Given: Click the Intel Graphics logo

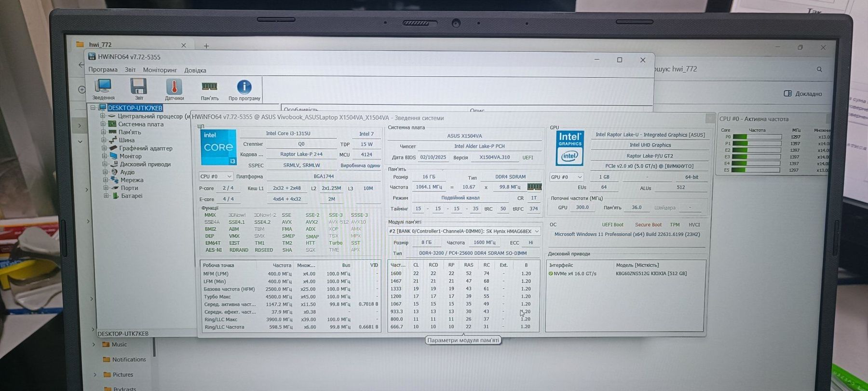Looking at the screenshot, I should coord(570,148).
